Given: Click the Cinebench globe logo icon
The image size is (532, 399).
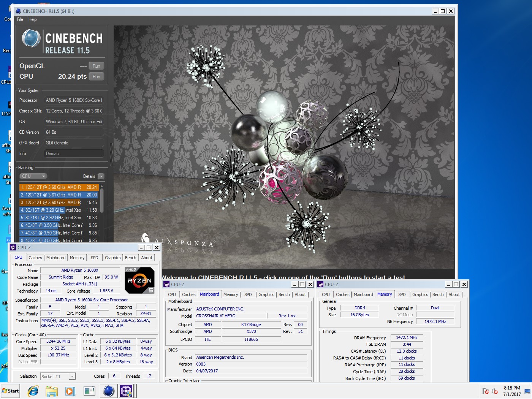Looking at the screenshot, I should click(31, 38).
